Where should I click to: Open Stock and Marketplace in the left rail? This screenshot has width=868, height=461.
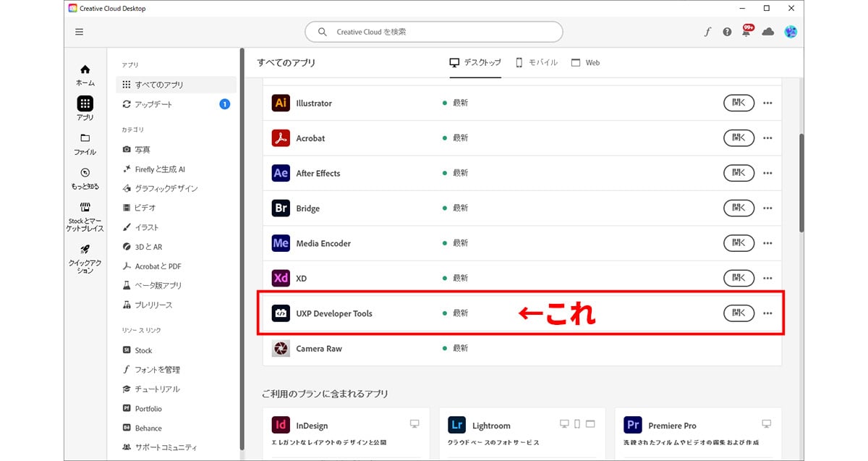coord(85,216)
